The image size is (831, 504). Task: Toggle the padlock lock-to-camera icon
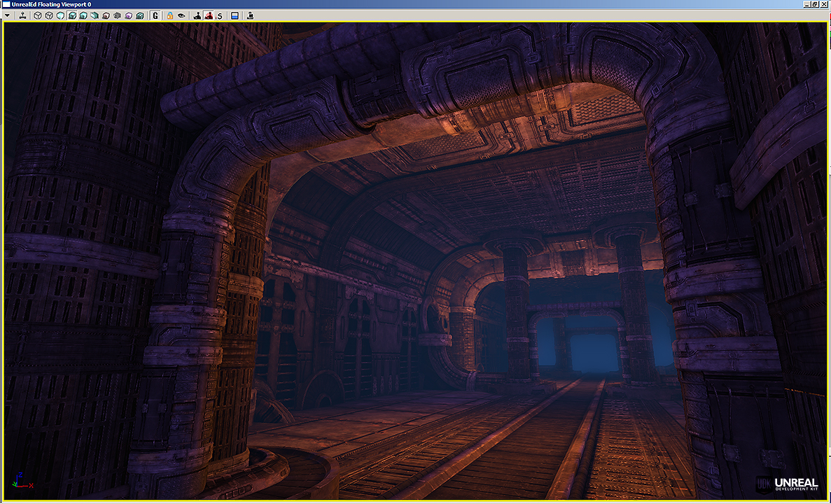170,15
